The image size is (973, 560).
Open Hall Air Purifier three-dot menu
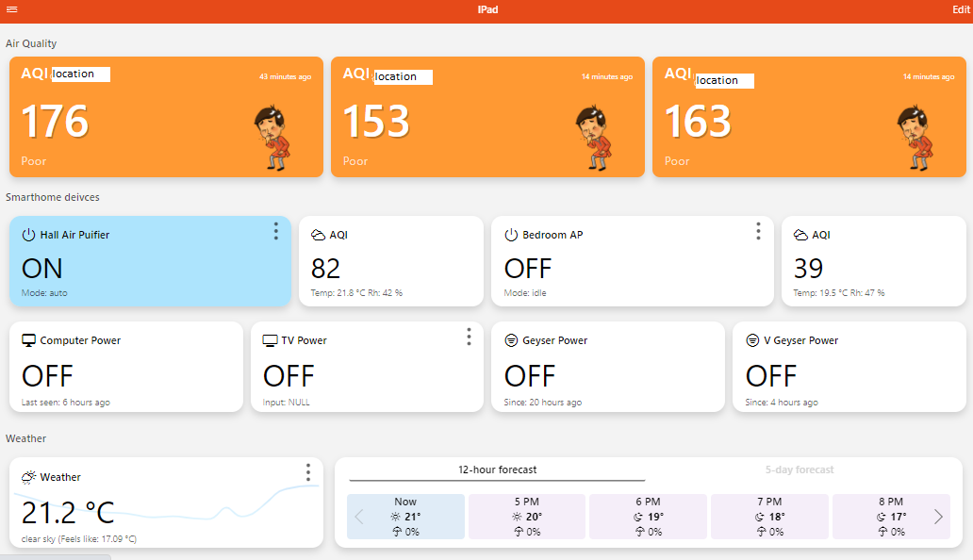pos(275,231)
